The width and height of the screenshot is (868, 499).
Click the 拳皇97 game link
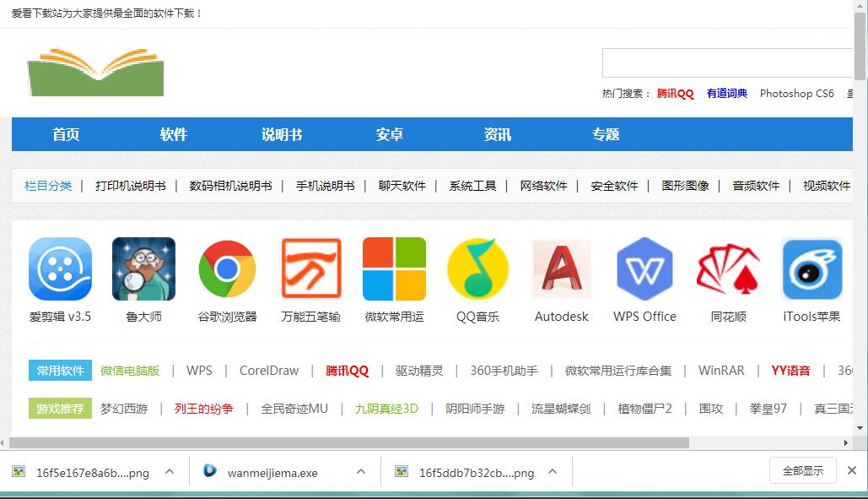[x=768, y=409]
